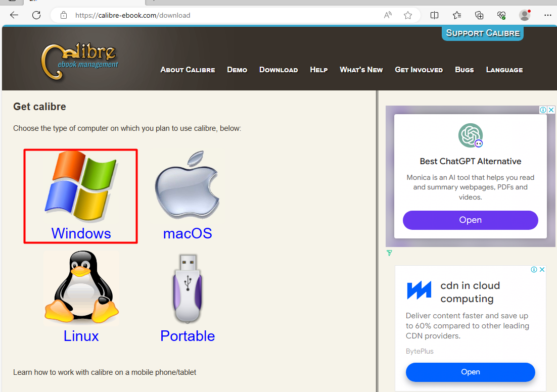Open the Favorites list icon
The image size is (557, 392).
(457, 15)
